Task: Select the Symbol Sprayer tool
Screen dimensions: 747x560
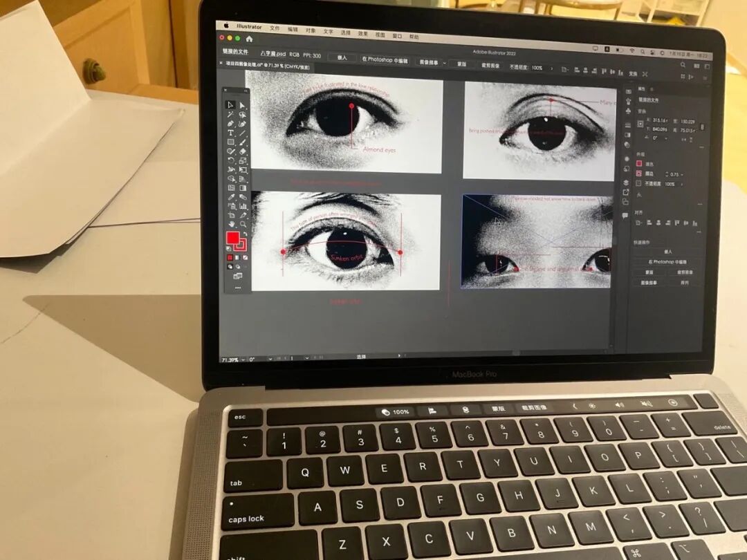Action: (x=232, y=206)
